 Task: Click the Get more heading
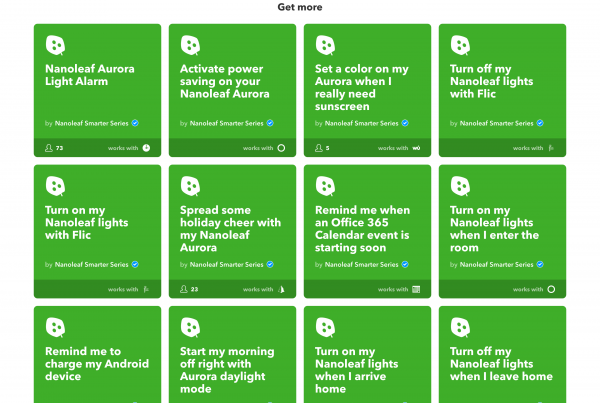click(x=300, y=7)
